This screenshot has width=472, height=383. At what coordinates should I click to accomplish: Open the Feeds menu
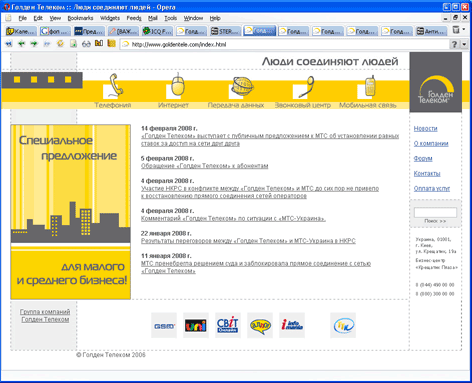(x=134, y=18)
